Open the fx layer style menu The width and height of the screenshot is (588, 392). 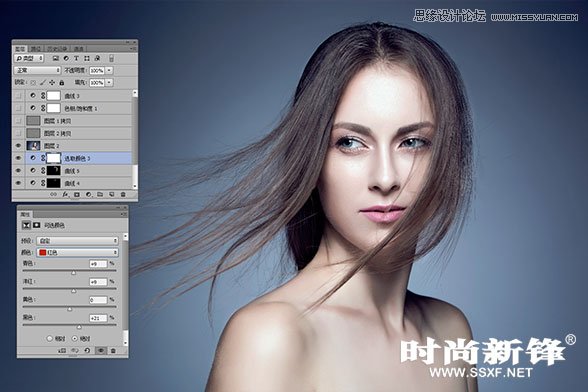[x=65, y=194]
